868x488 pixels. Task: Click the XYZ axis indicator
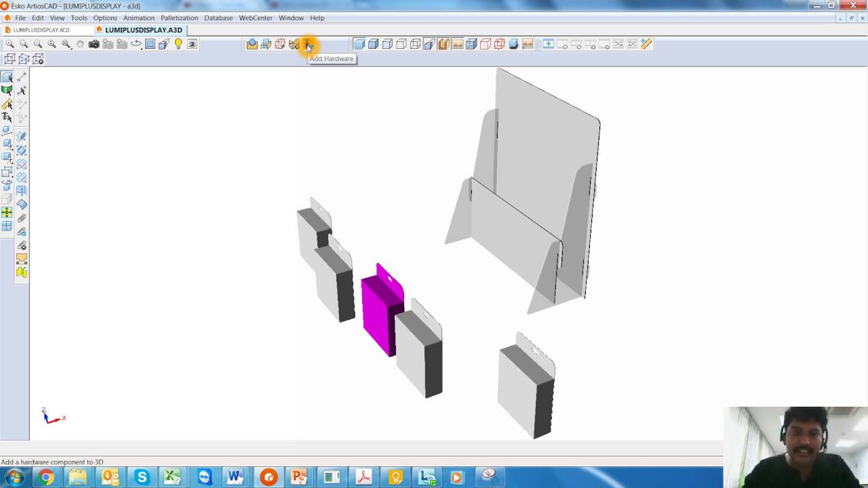pyautogui.click(x=53, y=416)
